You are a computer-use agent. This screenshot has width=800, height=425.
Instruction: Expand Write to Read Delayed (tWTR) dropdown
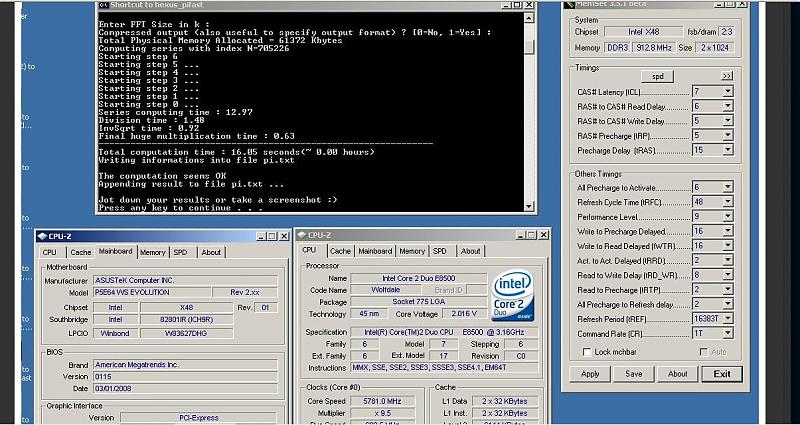728,246
